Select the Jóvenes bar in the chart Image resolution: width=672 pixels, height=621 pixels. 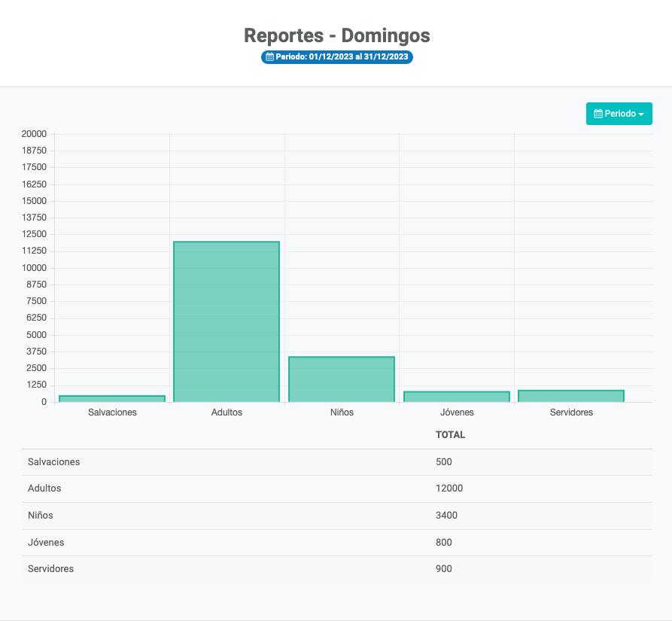coord(457,396)
